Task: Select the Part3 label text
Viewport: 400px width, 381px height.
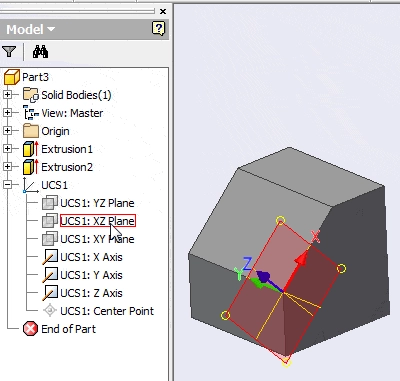Action: (x=35, y=77)
